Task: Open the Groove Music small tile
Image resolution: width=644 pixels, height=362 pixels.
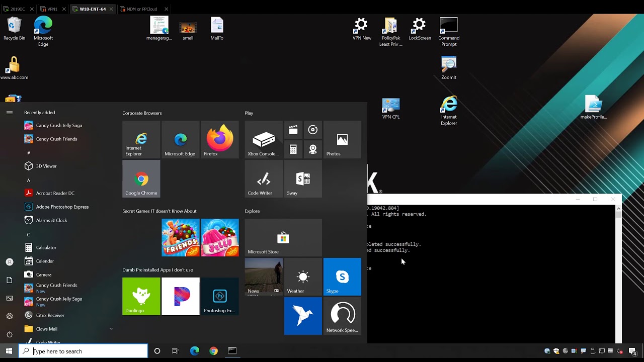Action: coord(312,130)
